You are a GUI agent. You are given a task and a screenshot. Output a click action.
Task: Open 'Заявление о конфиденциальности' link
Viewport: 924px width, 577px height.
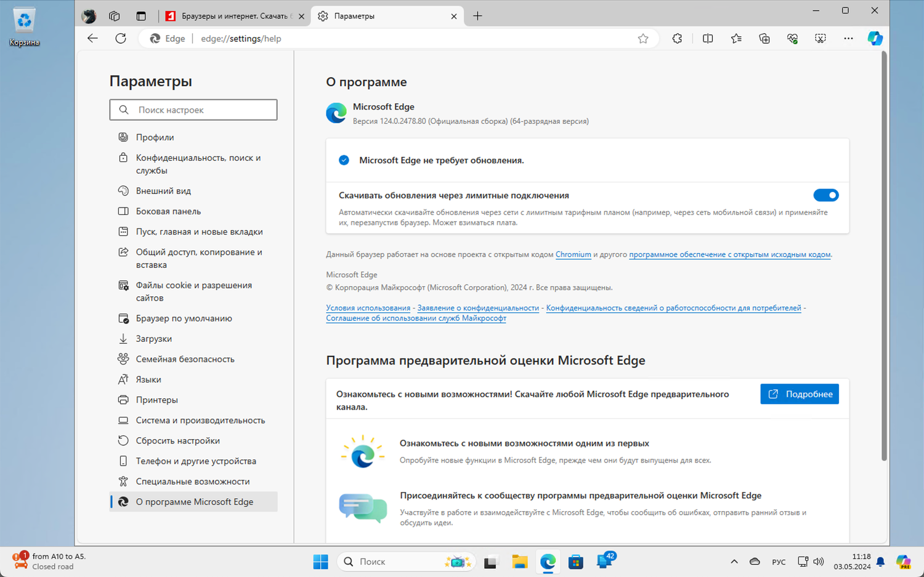pos(478,308)
